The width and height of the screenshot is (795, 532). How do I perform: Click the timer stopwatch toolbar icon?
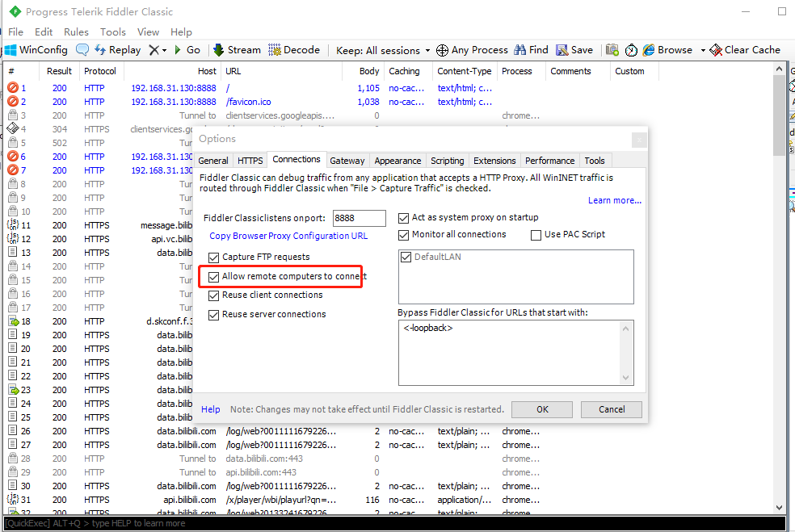click(631, 50)
